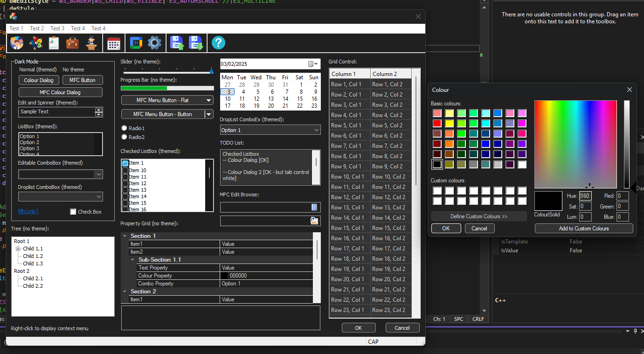Click the Colour Dialog button

pyautogui.click(x=39, y=80)
